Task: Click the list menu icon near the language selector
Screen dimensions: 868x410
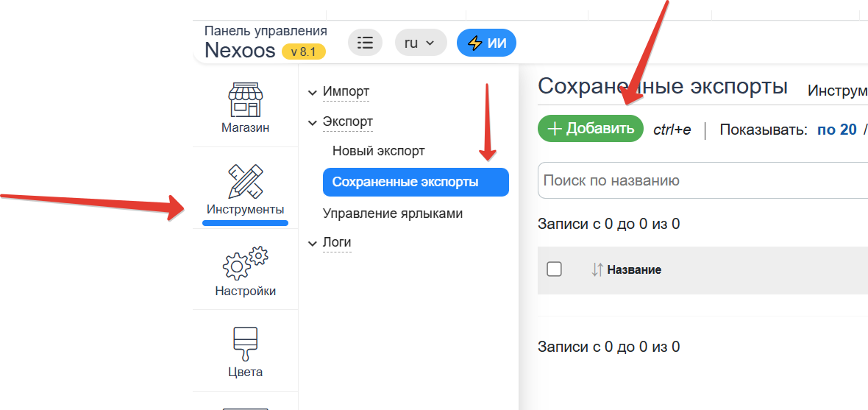Action: click(365, 43)
